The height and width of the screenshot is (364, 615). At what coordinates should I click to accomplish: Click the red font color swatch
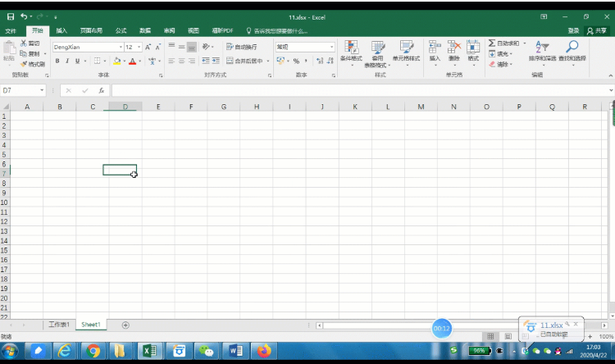(131, 61)
